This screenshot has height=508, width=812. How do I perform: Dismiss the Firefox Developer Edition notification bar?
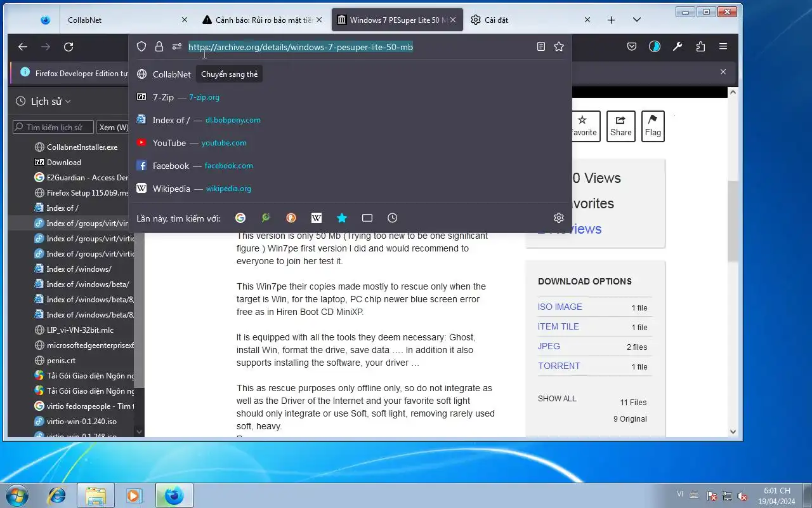[x=723, y=72]
